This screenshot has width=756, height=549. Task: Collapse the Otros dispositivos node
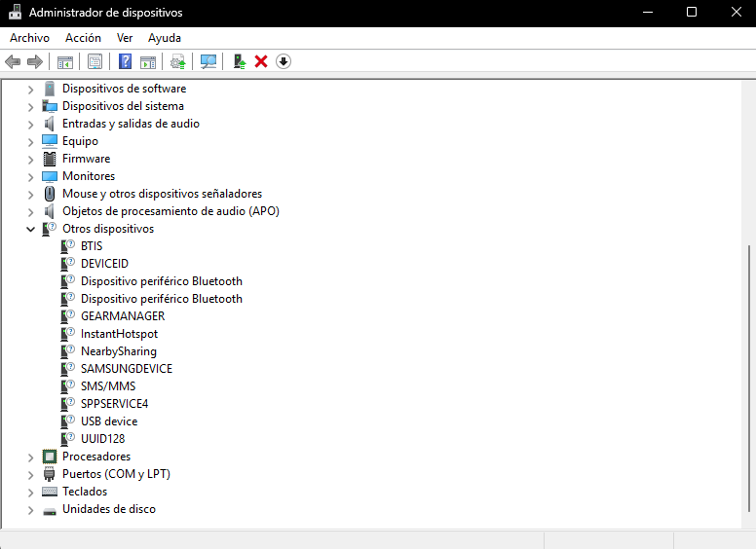(x=31, y=229)
